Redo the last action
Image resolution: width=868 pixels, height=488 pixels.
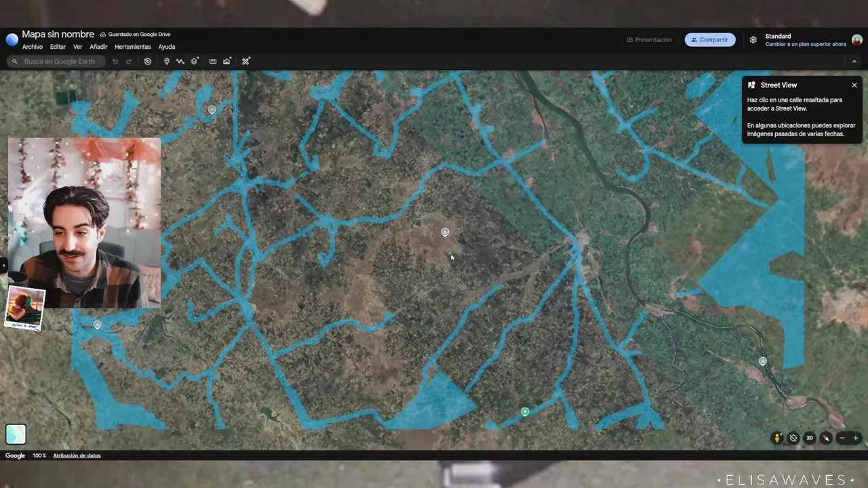(x=129, y=61)
